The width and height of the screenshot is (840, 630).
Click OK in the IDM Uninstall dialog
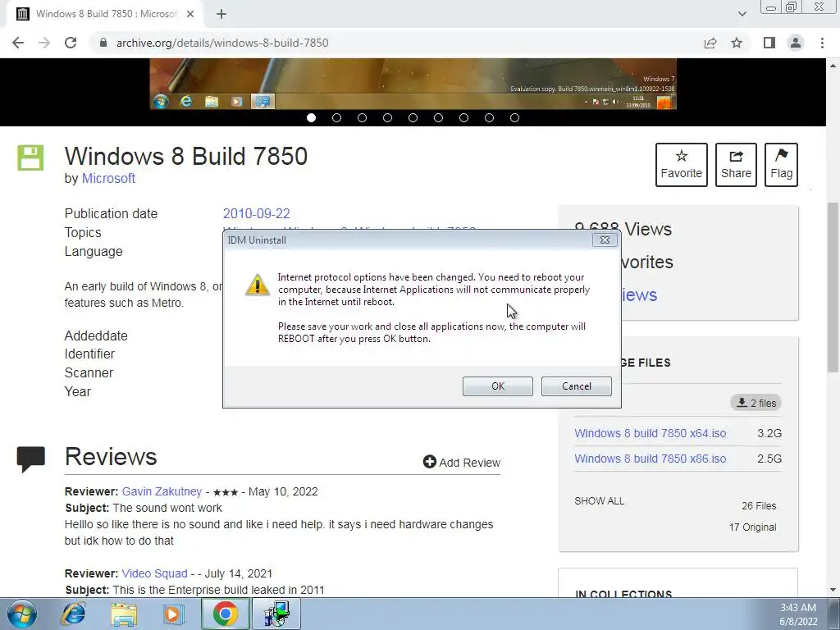pos(498,386)
